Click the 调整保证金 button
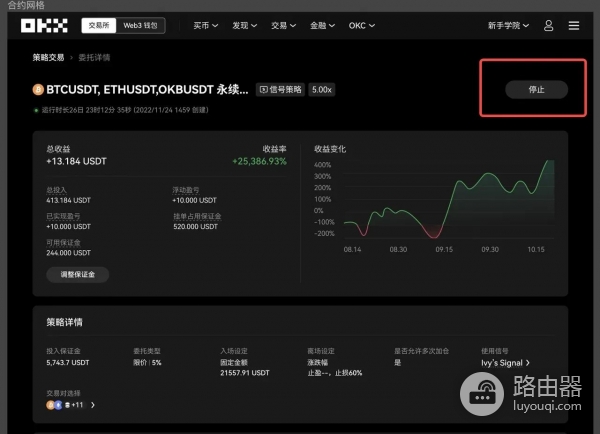Screen dimensions: 600x434 (x=78, y=274)
